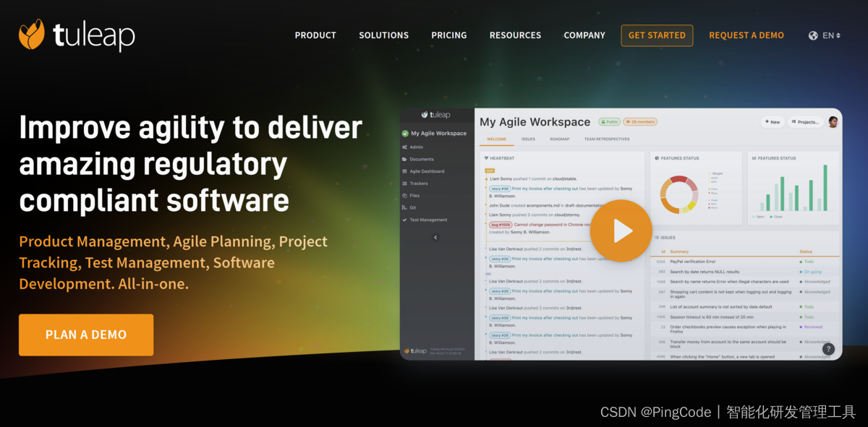Switch to the ISSUES tab
This screenshot has height=427, width=868.
coord(529,139)
